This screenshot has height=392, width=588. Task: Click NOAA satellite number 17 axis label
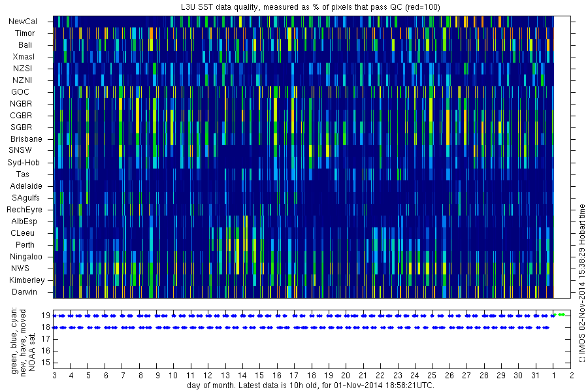[46, 340]
